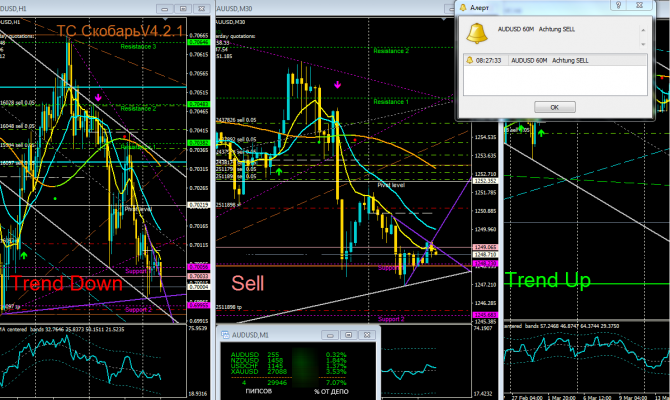Close the AUDUSD,H1 chart window
Image resolution: width=670 pixels, height=400 pixels.
pos(201,9)
